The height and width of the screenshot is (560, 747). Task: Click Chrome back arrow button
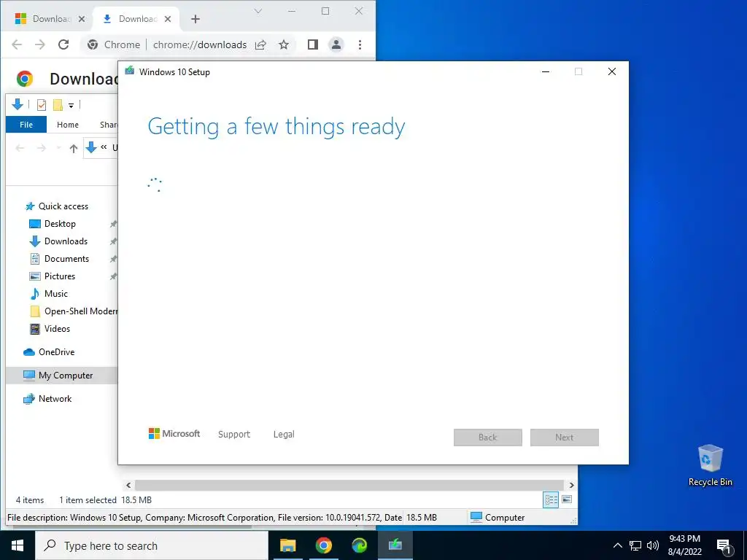click(x=17, y=44)
